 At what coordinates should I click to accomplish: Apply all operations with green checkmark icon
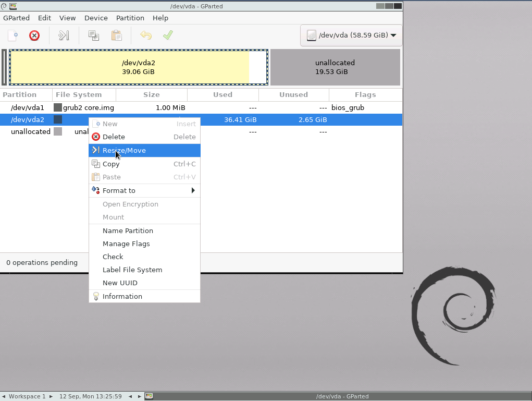point(167,35)
